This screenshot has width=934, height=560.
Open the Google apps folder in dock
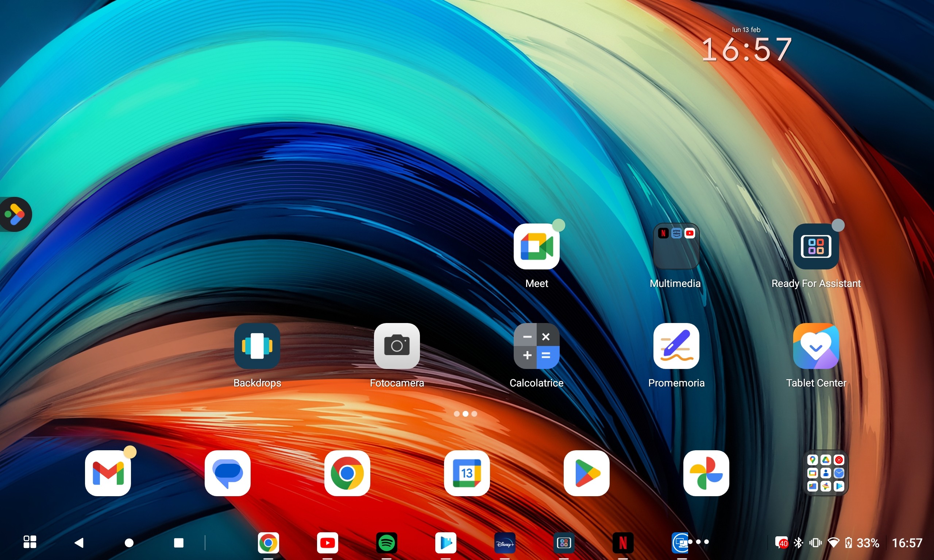point(826,473)
